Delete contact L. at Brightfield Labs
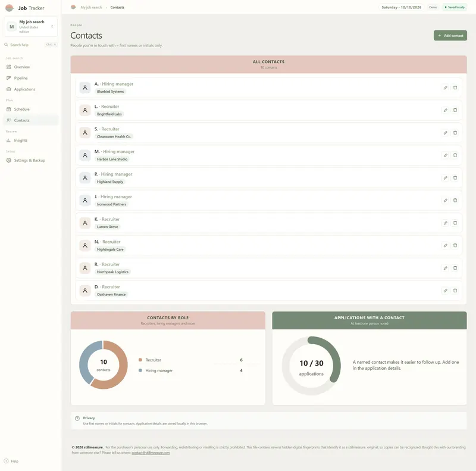This screenshot has height=471, width=476. click(x=455, y=110)
